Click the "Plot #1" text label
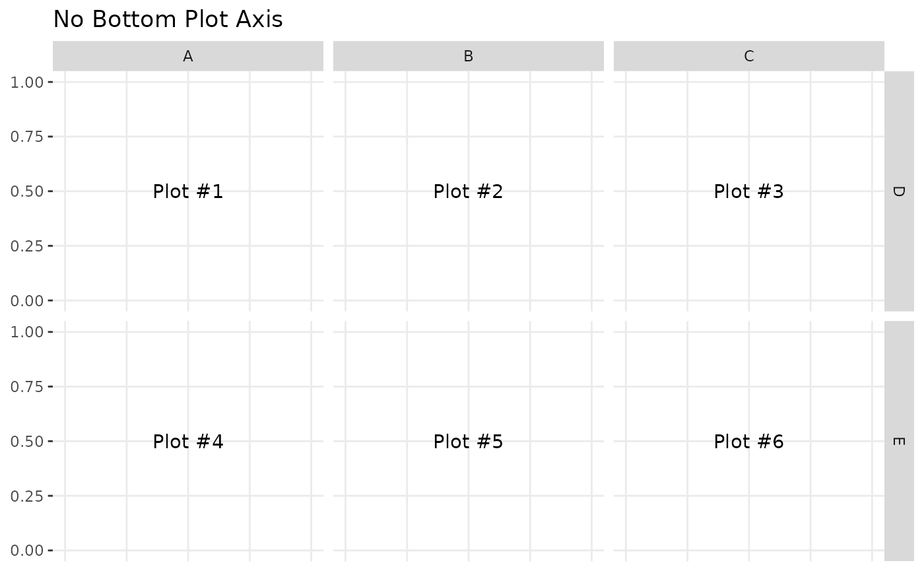This screenshot has width=924, height=571. (188, 191)
